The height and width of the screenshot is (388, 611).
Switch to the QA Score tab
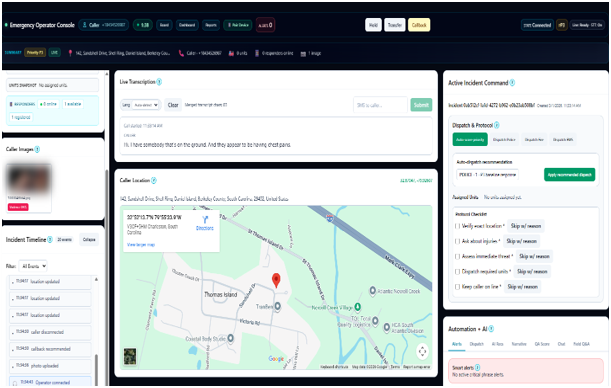coord(542,344)
